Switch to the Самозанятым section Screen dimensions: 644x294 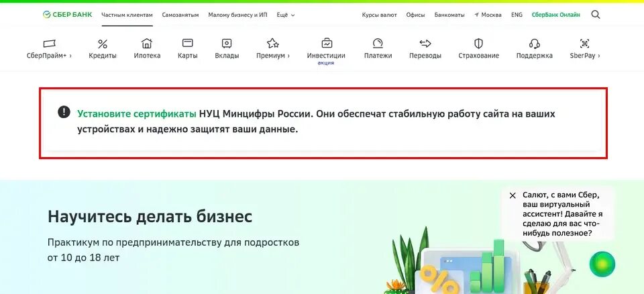(180, 15)
